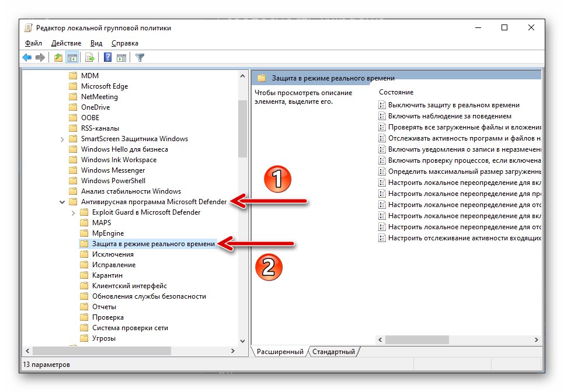Click the tree pane horizontal scrollbar thumb
The height and width of the screenshot is (392, 564).
click(102, 351)
